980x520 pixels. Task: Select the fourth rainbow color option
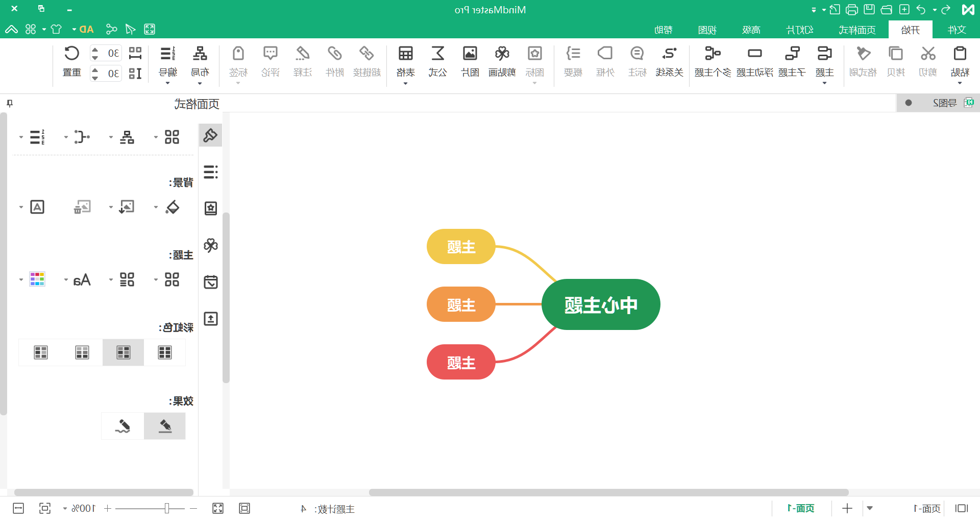point(41,352)
